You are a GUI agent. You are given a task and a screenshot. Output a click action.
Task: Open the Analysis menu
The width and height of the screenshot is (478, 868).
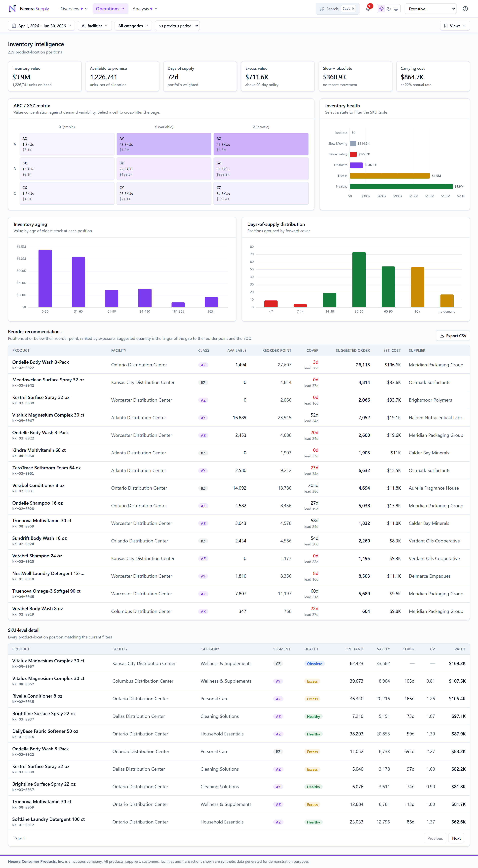coord(145,9)
